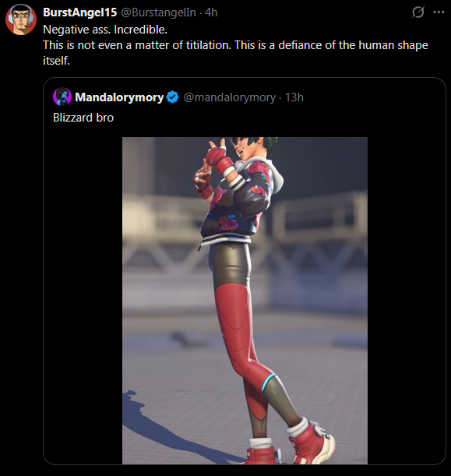The width and height of the screenshot is (451, 476).
Task: Open BurstAngel15's profile avatar
Action: (21, 19)
